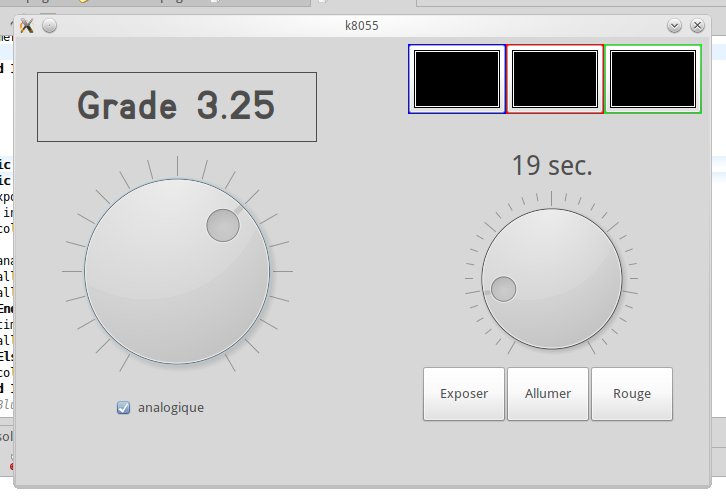Click the Grade 3.25 display panel
This screenshot has height=504, width=726.
point(177,106)
